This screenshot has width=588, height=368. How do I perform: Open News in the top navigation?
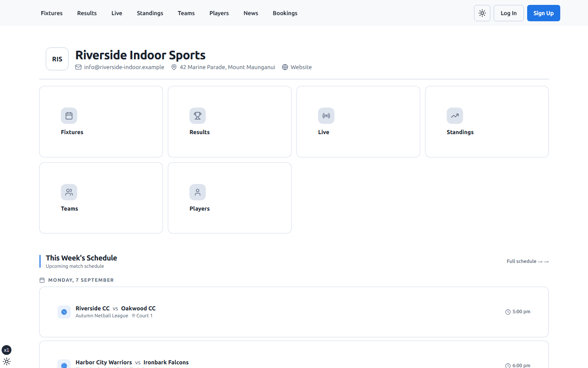251,13
